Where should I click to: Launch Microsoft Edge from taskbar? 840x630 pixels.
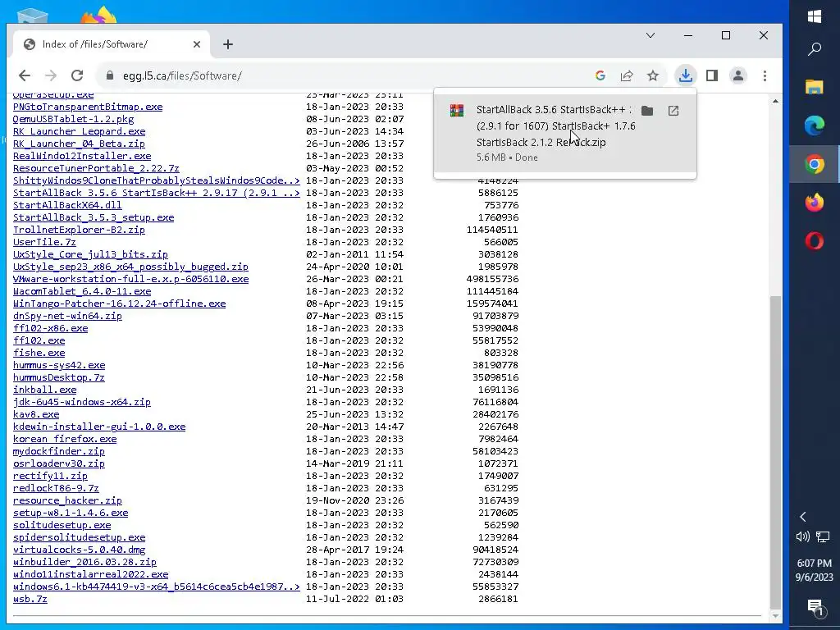(x=815, y=126)
